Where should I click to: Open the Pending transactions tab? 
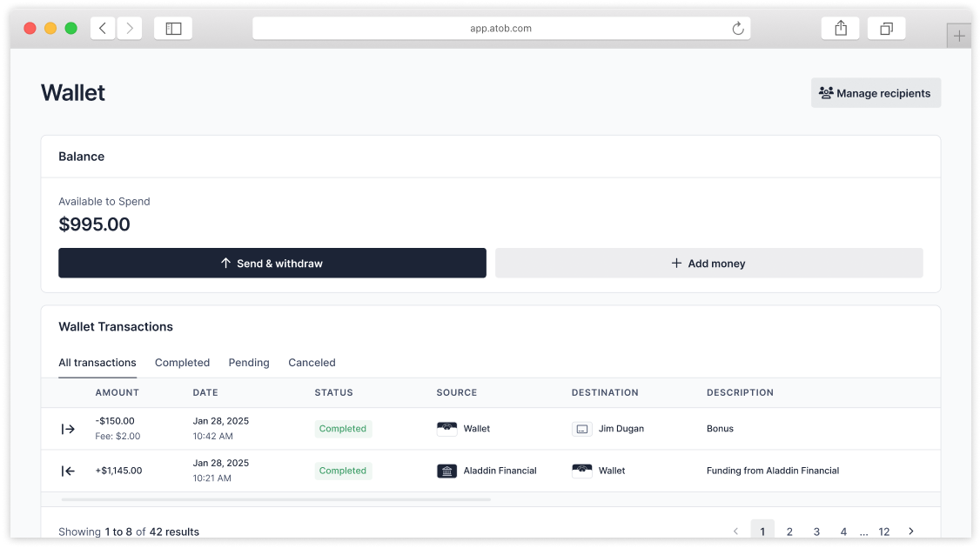click(x=249, y=363)
